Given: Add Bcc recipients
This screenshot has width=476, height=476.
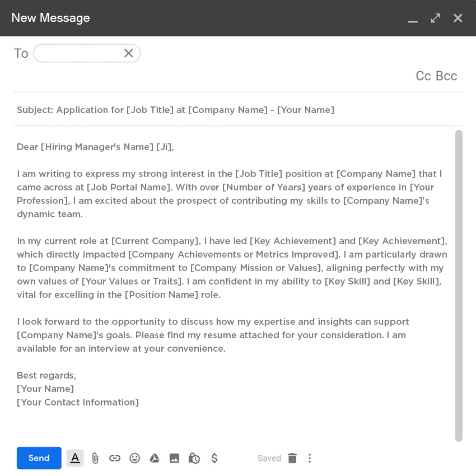Looking at the screenshot, I should [x=446, y=76].
